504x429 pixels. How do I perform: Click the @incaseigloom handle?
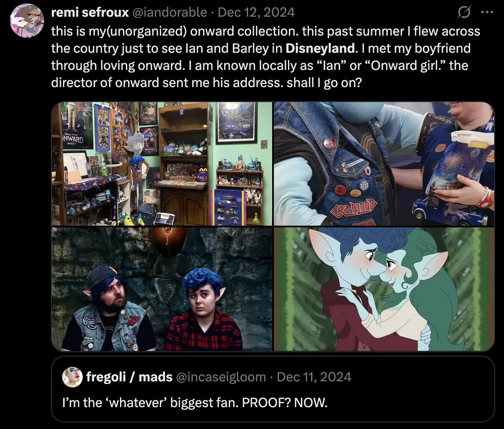221,377
